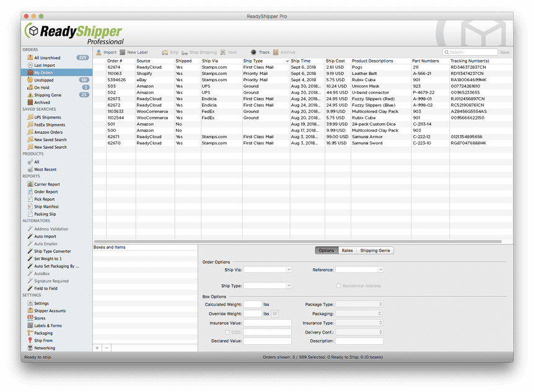Click the Description input field
Viewport: 534px width, 392px height.
[359, 341]
